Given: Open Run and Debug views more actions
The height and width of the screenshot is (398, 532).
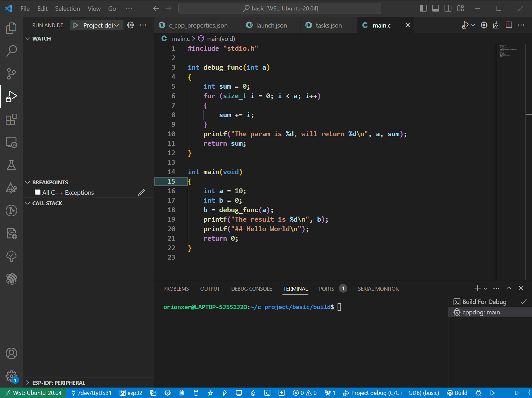Looking at the screenshot, I should click(x=143, y=25).
